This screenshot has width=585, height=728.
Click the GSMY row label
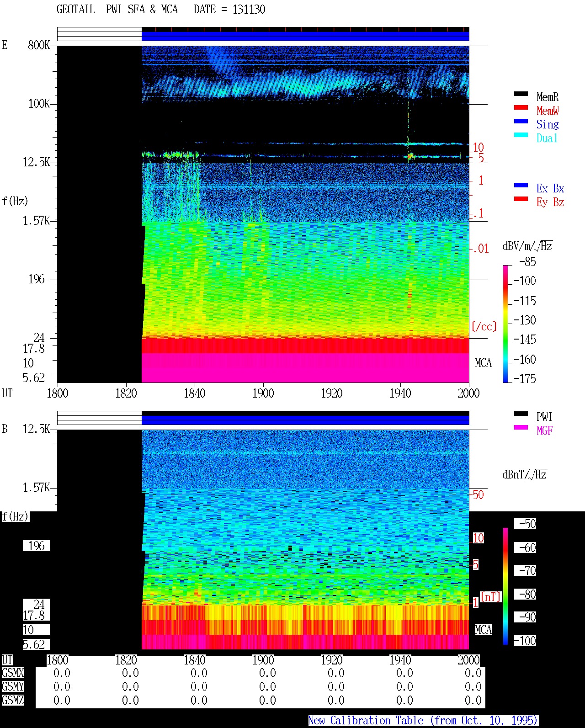[x=13, y=687]
